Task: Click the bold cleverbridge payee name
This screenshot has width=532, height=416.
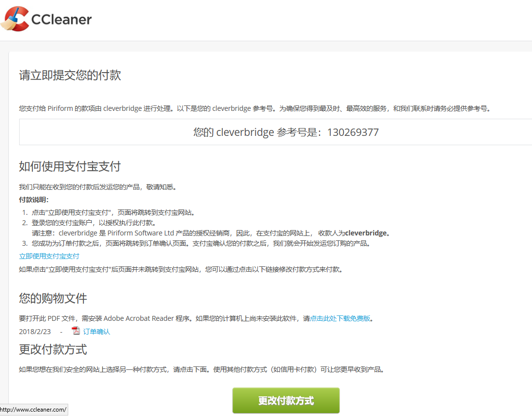Action: pos(366,233)
